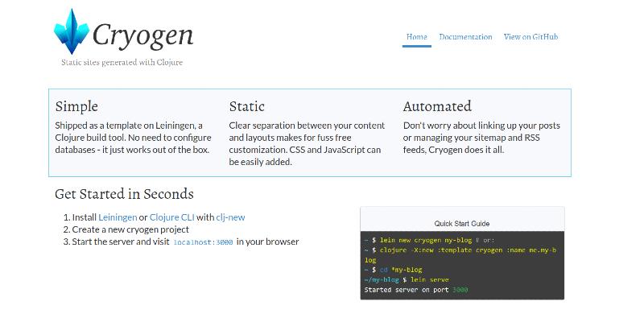Click the clojure -X:new template command line
644x322 pixels.
(460, 254)
